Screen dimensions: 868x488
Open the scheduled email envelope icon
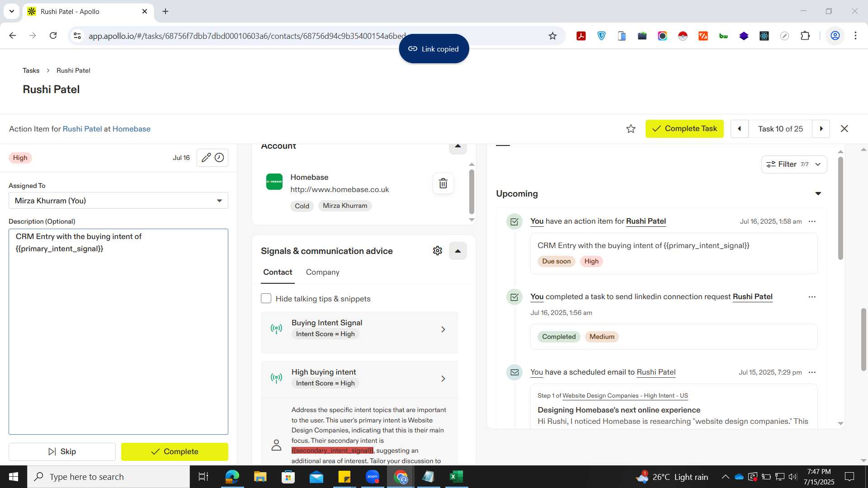point(514,372)
